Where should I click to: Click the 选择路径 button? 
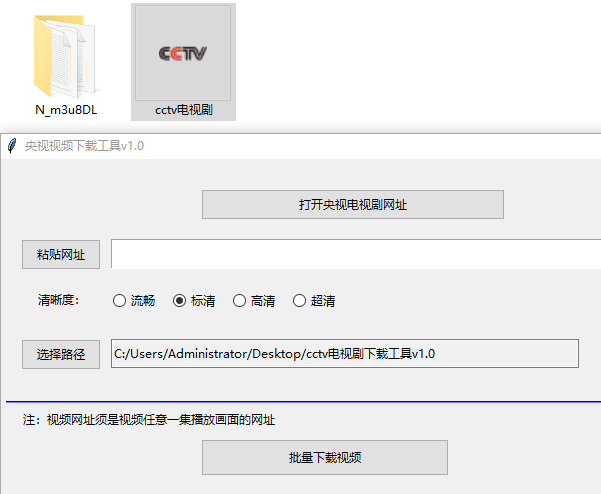click(x=61, y=354)
